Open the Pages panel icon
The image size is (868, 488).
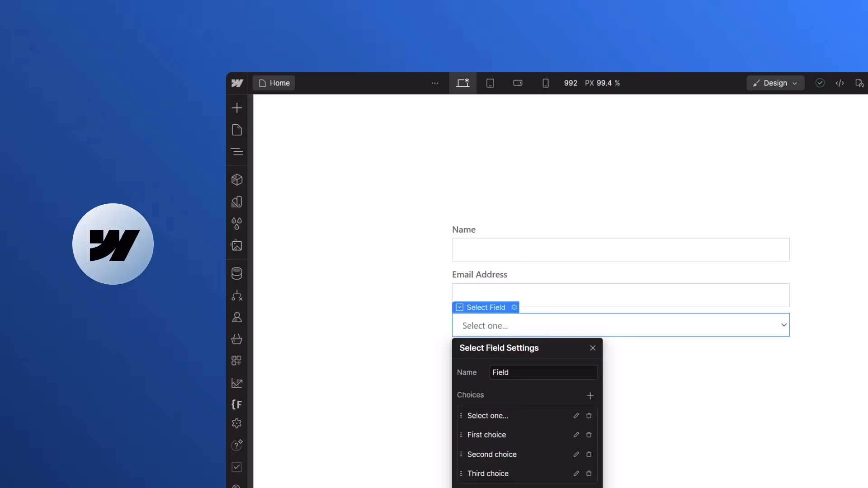237,130
